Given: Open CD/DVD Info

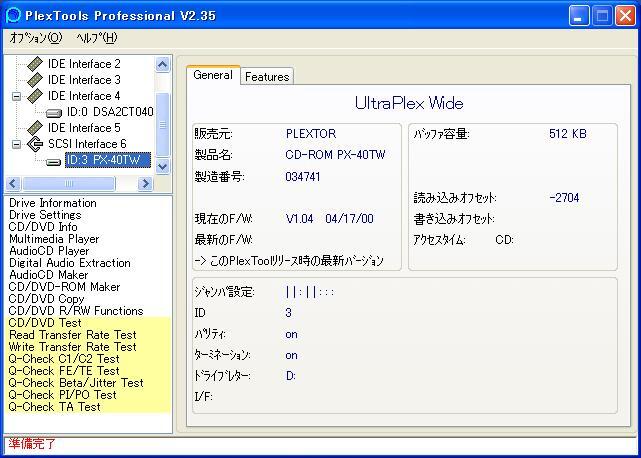Looking at the screenshot, I should click(x=43, y=227).
